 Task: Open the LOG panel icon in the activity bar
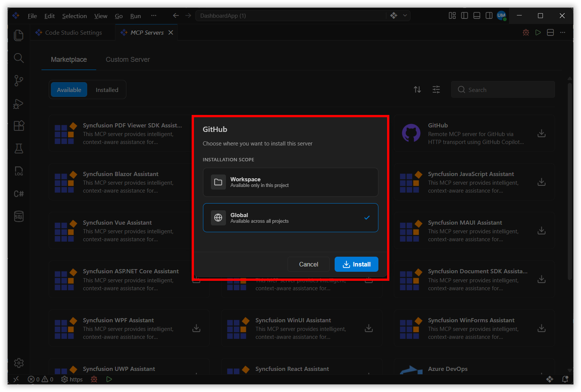pos(18,171)
